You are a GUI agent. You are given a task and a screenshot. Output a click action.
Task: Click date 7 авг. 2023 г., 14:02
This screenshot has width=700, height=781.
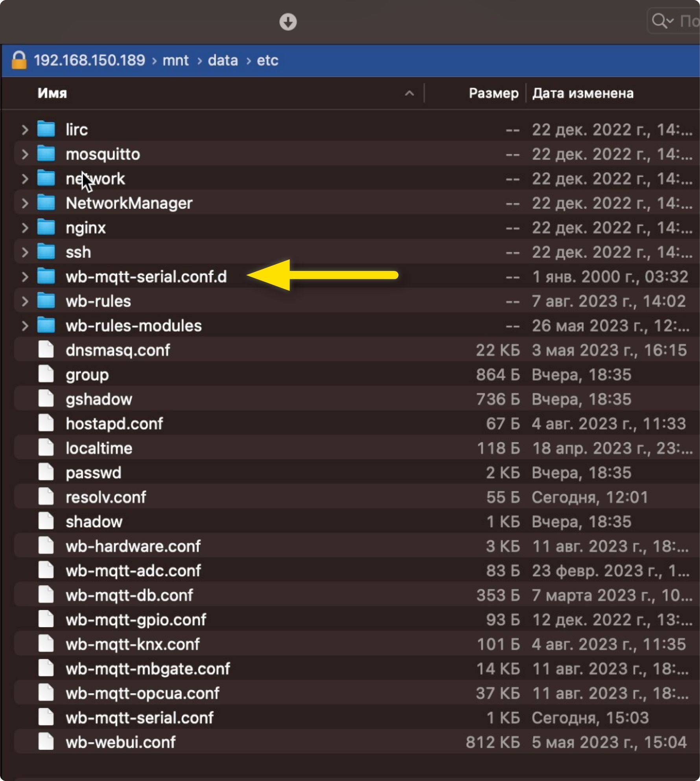(609, 301)
